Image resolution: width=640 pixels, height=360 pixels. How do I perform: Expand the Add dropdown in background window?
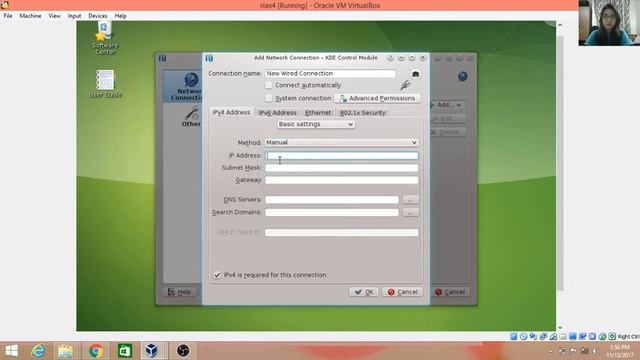pos(448,105)
